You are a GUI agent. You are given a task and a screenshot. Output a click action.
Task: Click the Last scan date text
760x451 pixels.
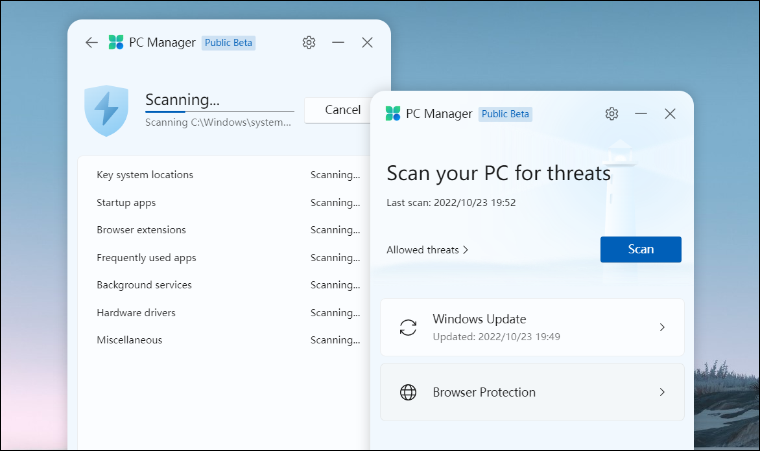(x=451, y=203)
